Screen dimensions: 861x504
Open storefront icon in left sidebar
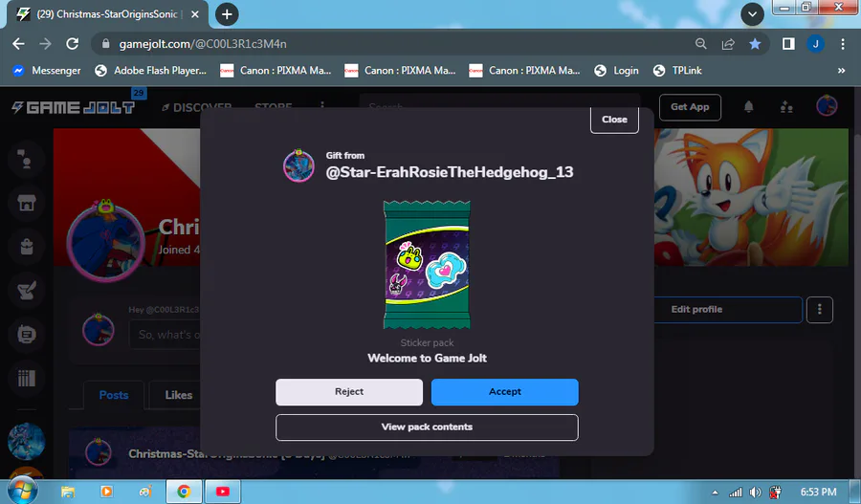(x=26, y=203)
